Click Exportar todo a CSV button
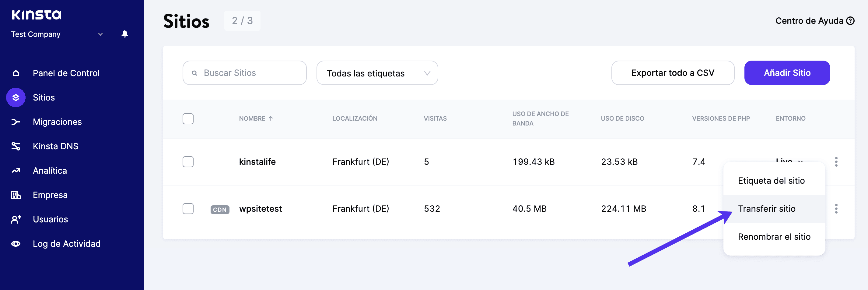Image resolution: width=868 pixels, height=290 pixels. pyautogui.click(x=673, y=73)
